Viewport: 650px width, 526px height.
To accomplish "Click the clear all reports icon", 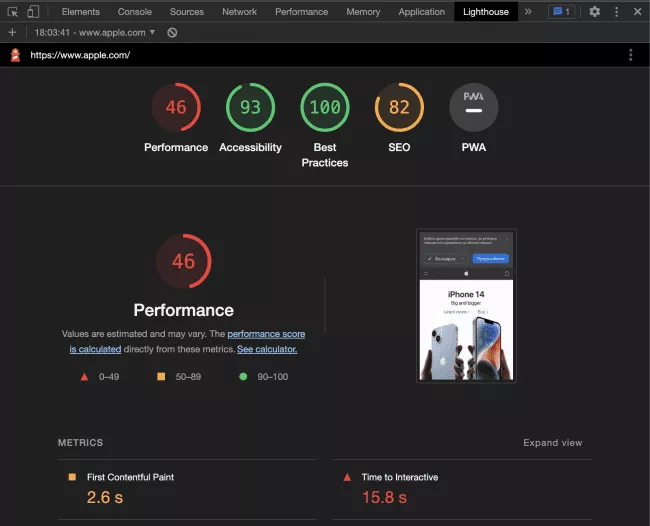I will [173, 33].
